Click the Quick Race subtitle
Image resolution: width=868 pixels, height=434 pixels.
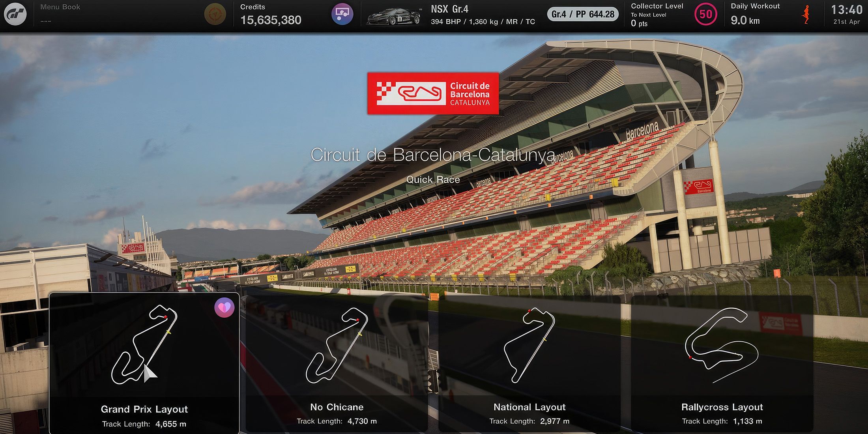[x=433, y=180]
